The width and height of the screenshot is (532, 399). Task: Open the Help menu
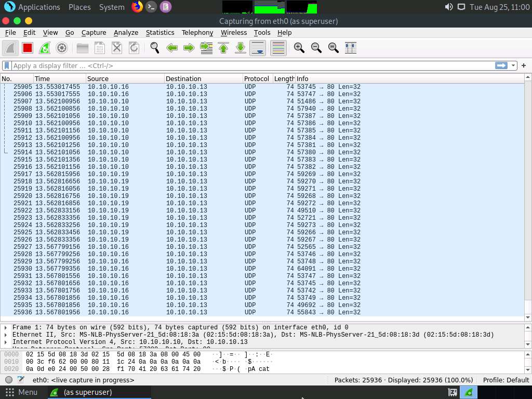tap(284, 33)
